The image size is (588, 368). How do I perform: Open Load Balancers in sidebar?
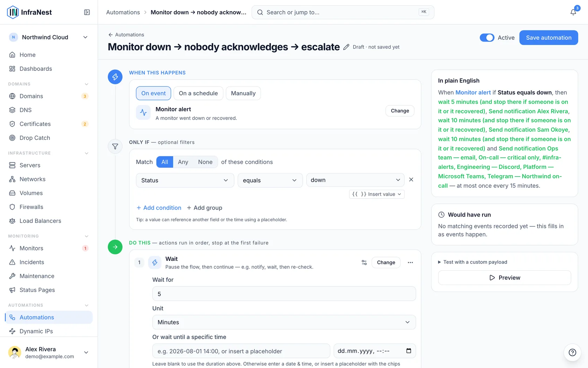49,221
